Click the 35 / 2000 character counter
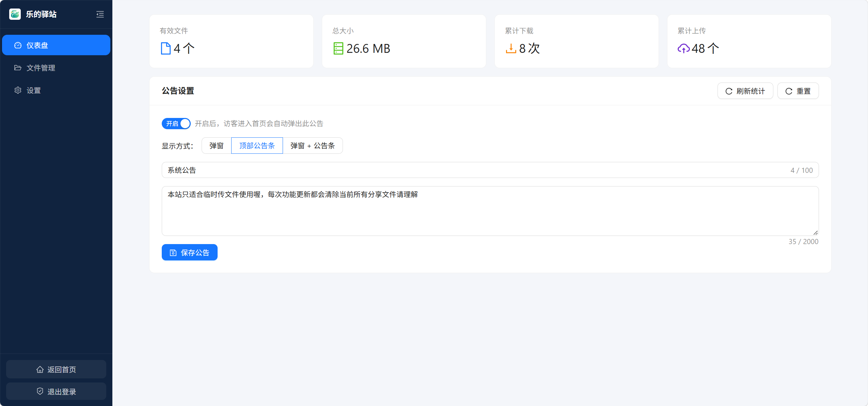This screenshot has width=868, height=406. point(803,241)
